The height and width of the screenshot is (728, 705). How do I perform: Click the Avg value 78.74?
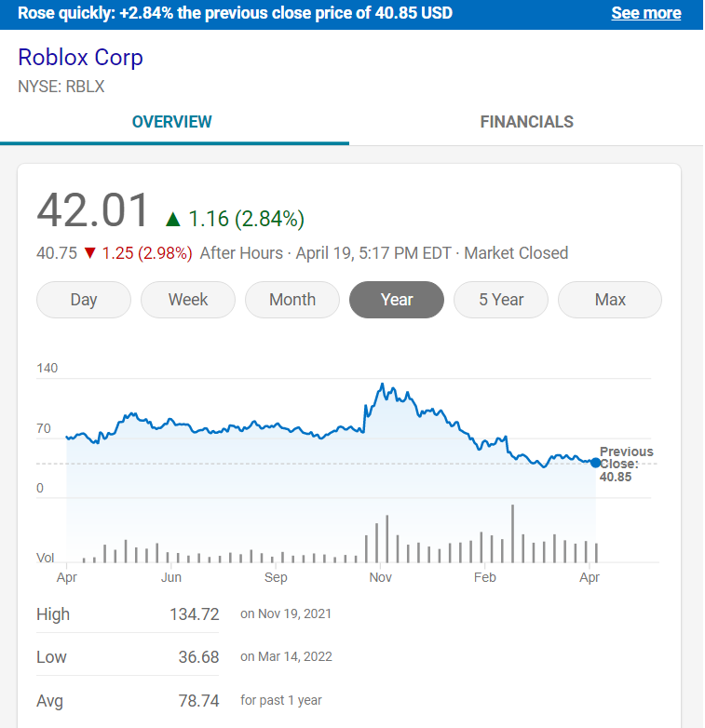click(198, 700)
